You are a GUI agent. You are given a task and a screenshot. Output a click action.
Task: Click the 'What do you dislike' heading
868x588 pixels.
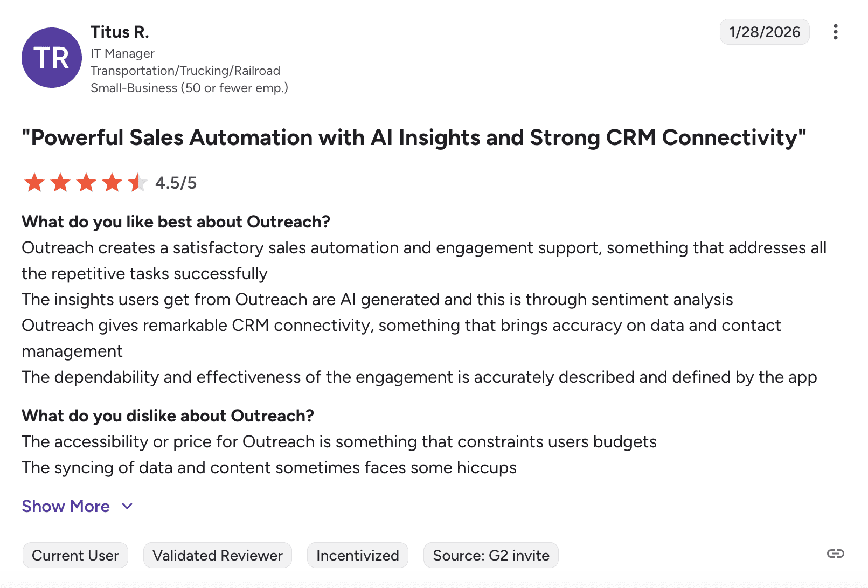pos(168,416)
